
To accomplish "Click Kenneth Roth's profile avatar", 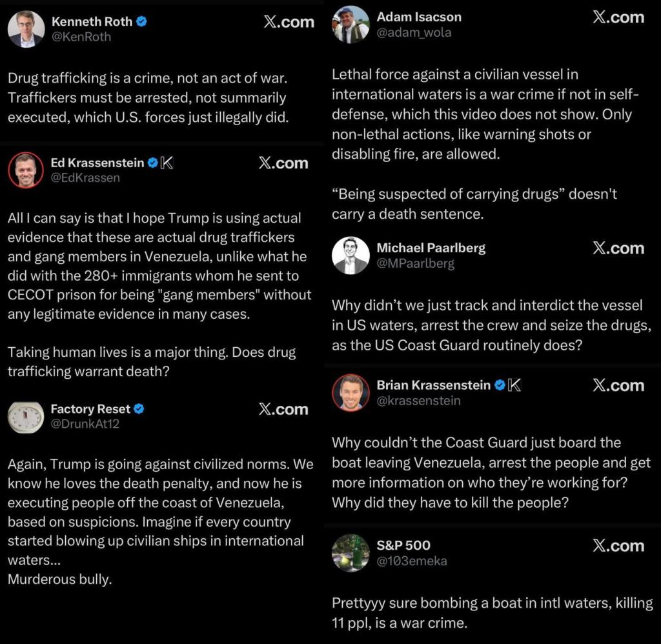I will [x=26, y=29].
